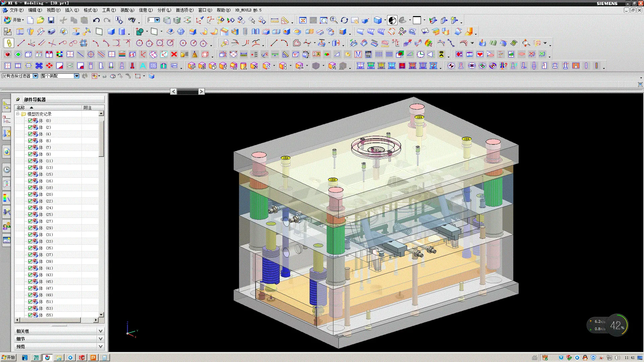The image size is (644, 362).
Task: Open the 装配(A) menu
Action: [x=127, y=10]
